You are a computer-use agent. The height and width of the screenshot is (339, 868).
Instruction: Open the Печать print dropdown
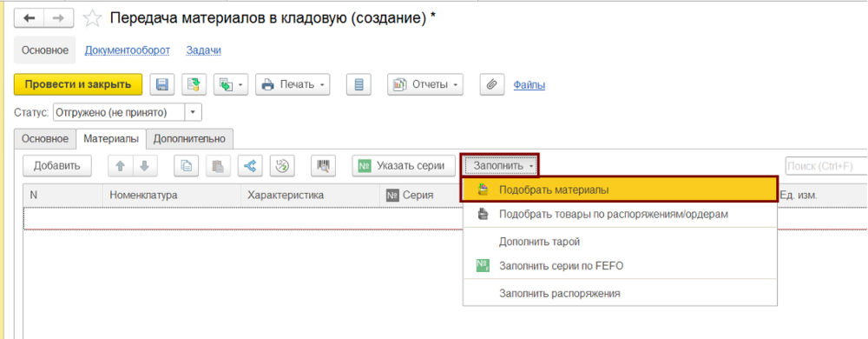(x=293, y=85)
